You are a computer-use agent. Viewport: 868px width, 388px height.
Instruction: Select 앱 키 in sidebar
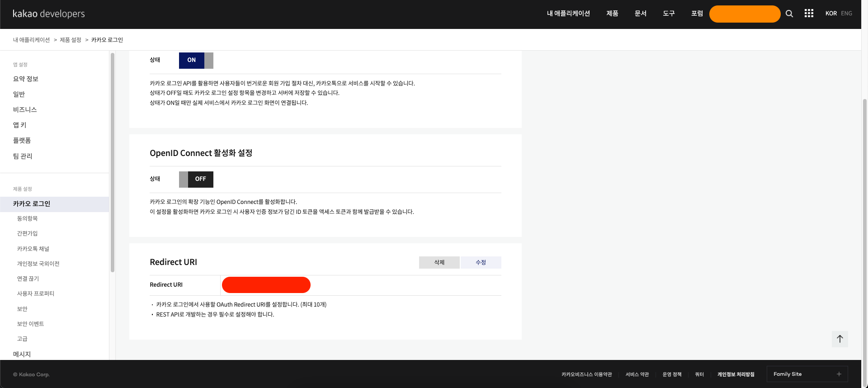[19, 125]
